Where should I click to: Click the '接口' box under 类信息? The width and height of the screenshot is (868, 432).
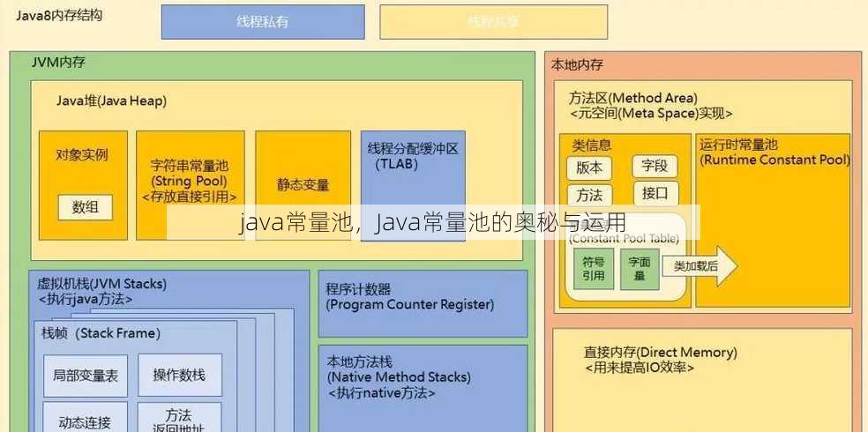tap(655, 193)
